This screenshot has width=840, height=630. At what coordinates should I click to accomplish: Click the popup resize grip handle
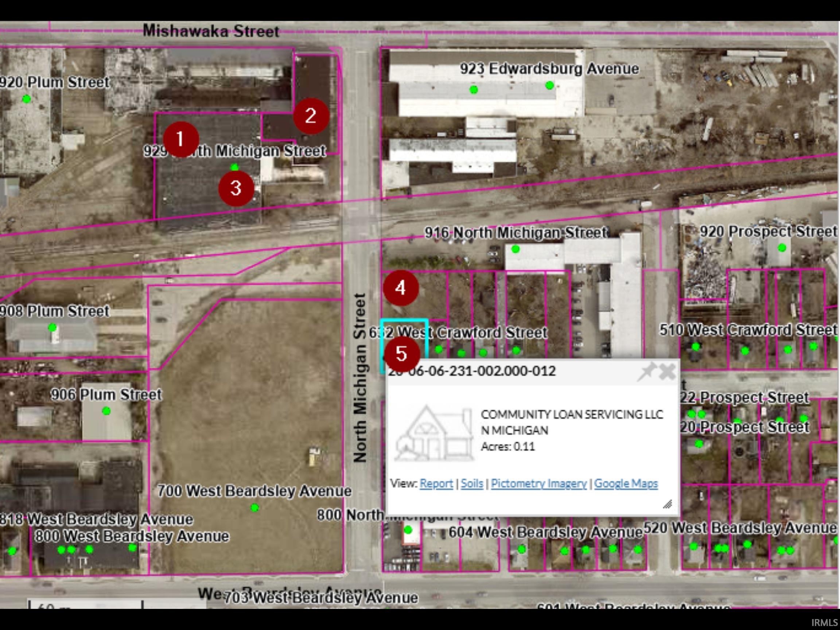click(x=667, y=504)
